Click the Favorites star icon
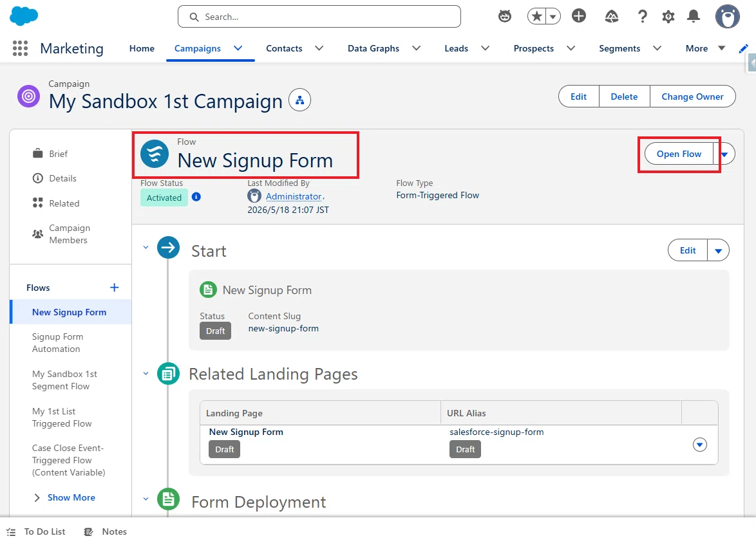 point(536,16)
